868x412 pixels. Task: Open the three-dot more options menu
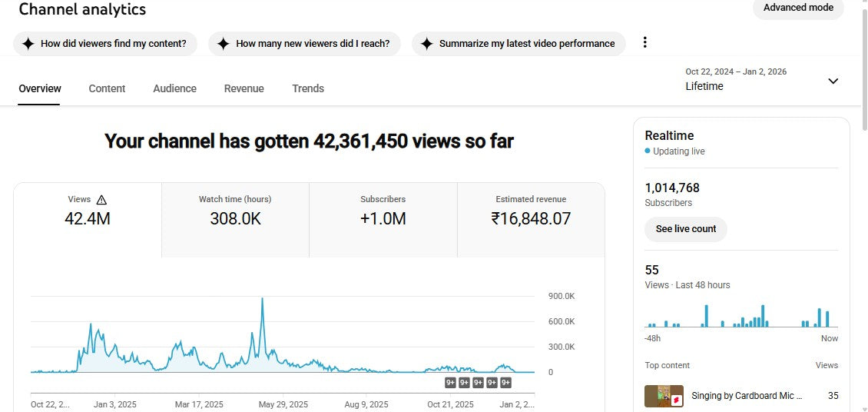click(x=644, y=43)
